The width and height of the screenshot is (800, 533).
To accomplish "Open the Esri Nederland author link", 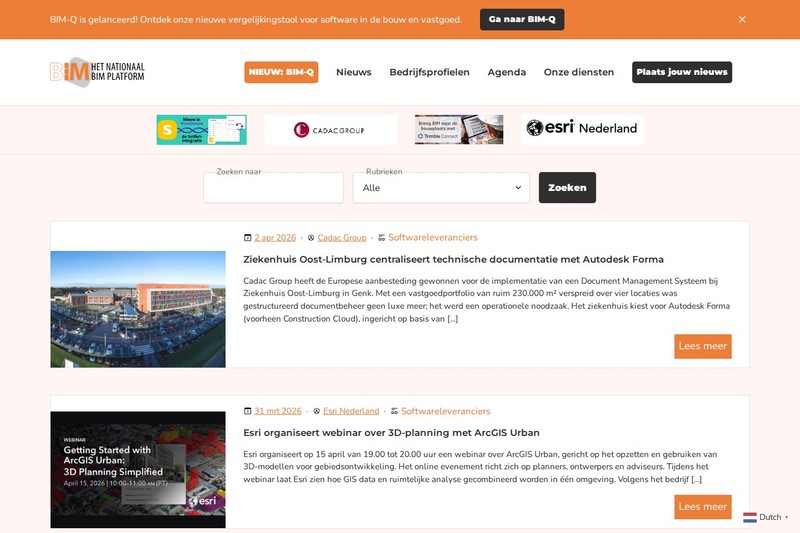I will (351, 411).
